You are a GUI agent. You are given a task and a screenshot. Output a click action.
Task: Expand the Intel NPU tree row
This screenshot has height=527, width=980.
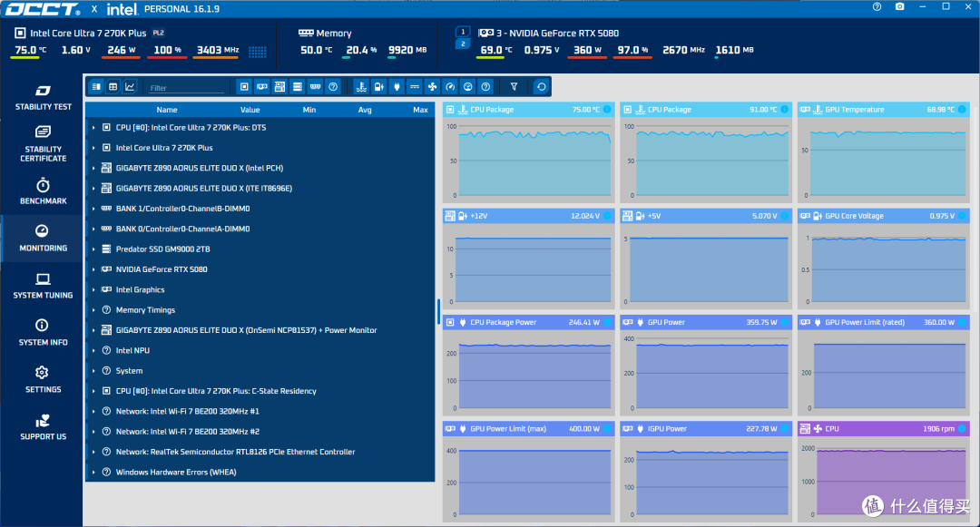click(93, 350)
